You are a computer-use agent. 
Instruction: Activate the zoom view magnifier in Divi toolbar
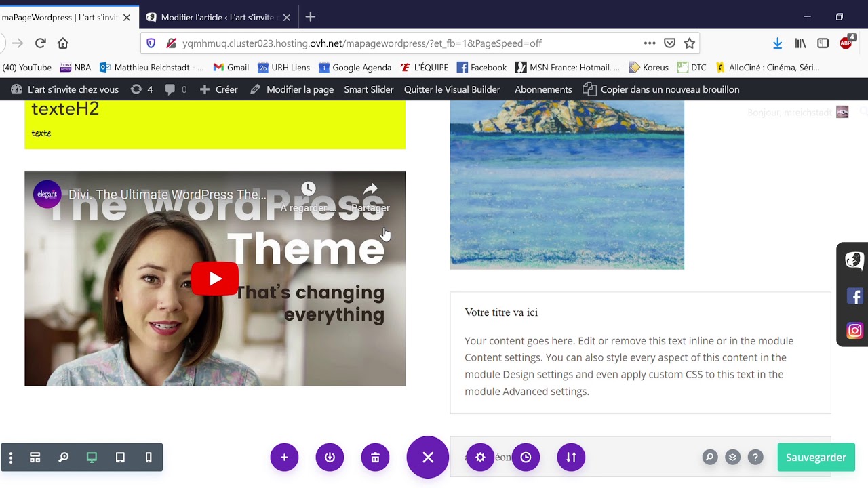[64, 457]
